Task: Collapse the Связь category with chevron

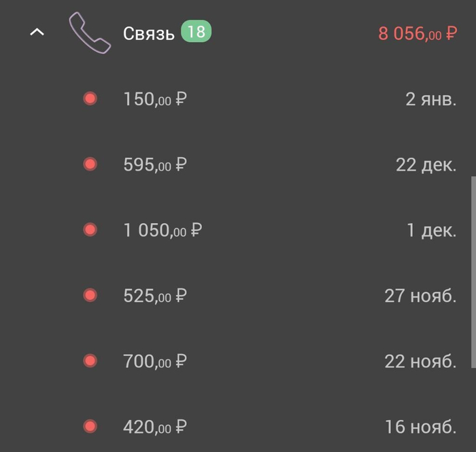Action: pos(37,32)
